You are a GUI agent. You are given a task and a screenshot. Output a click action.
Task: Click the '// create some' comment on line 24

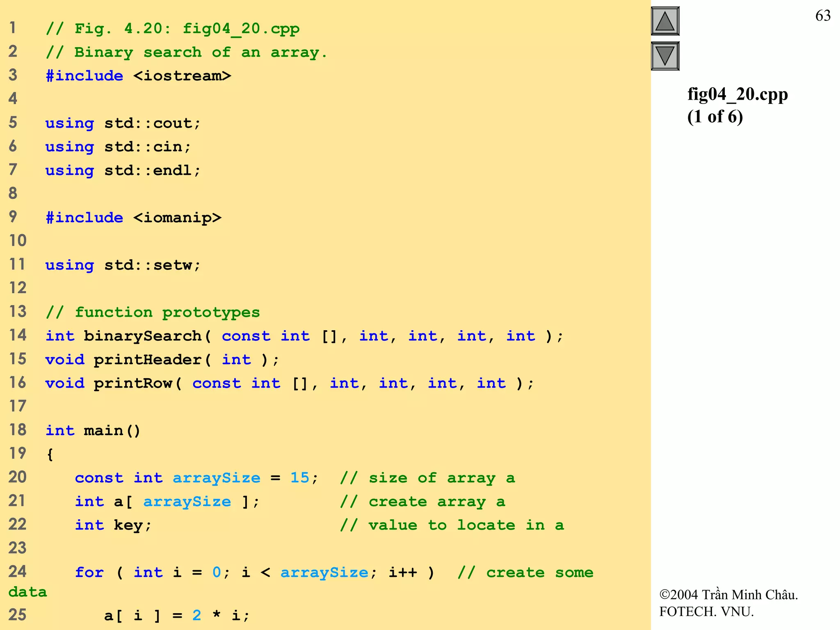click(x=525, y=573)
